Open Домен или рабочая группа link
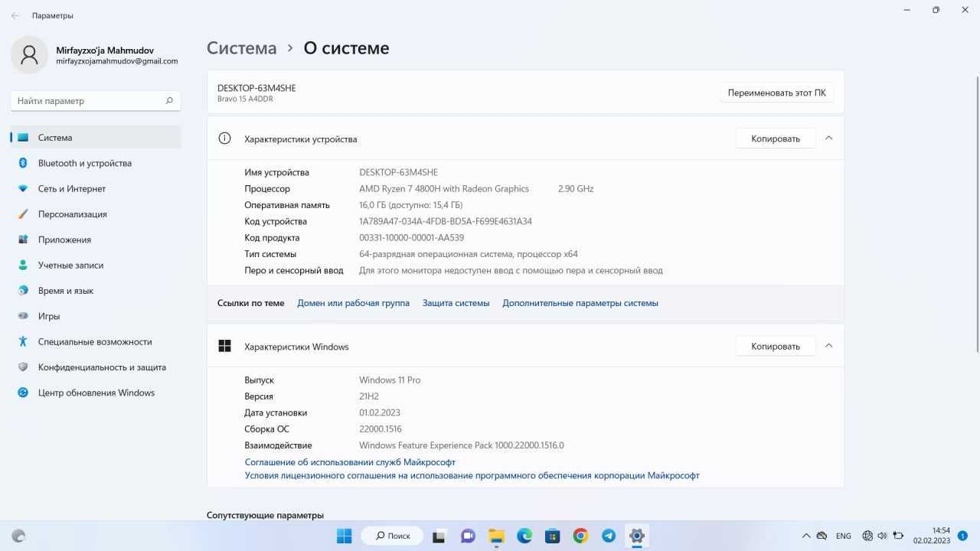980x551 pixels. tap(353, 303)
